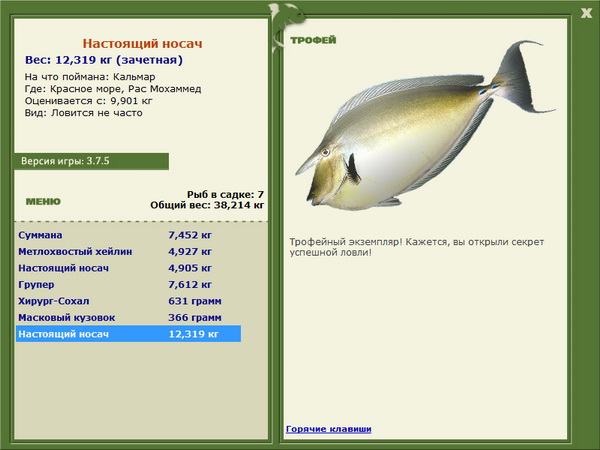Select the Метлохвостый хейлин row
This screenshot has width=600, height=450.
tap(128, 251)
